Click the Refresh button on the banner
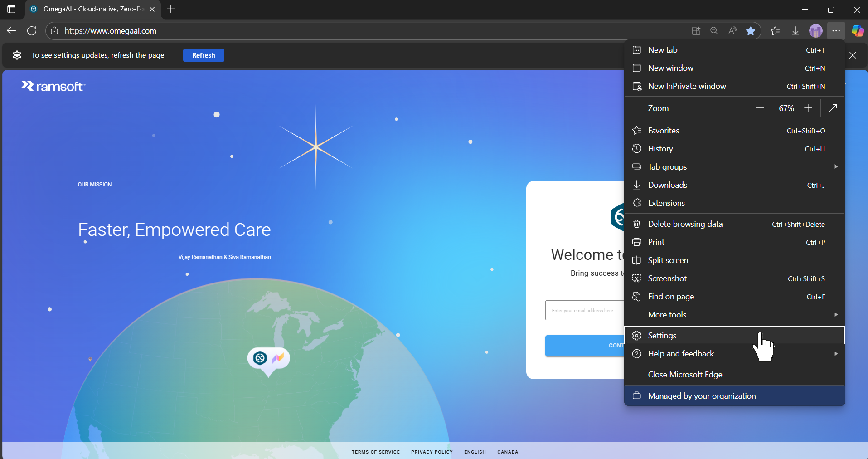The height and width of the screenshot is (459, 868). tap(204, 55)
